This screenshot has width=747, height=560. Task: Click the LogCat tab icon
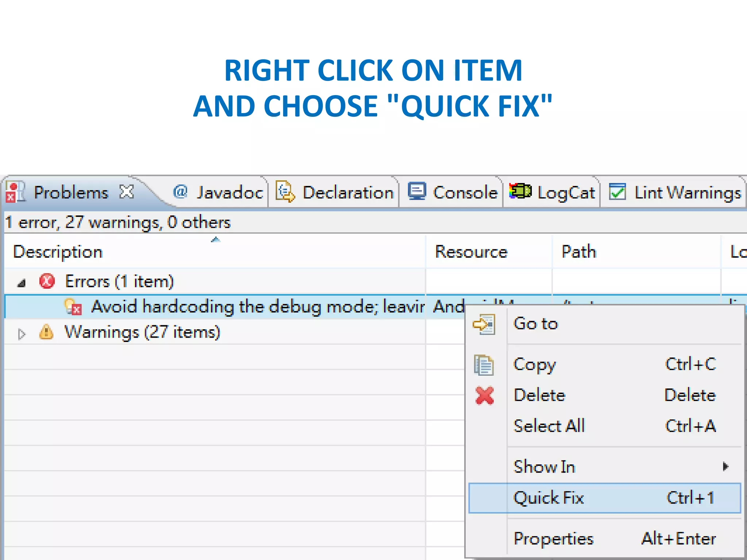pyautogui.click(x=520, y=191)
